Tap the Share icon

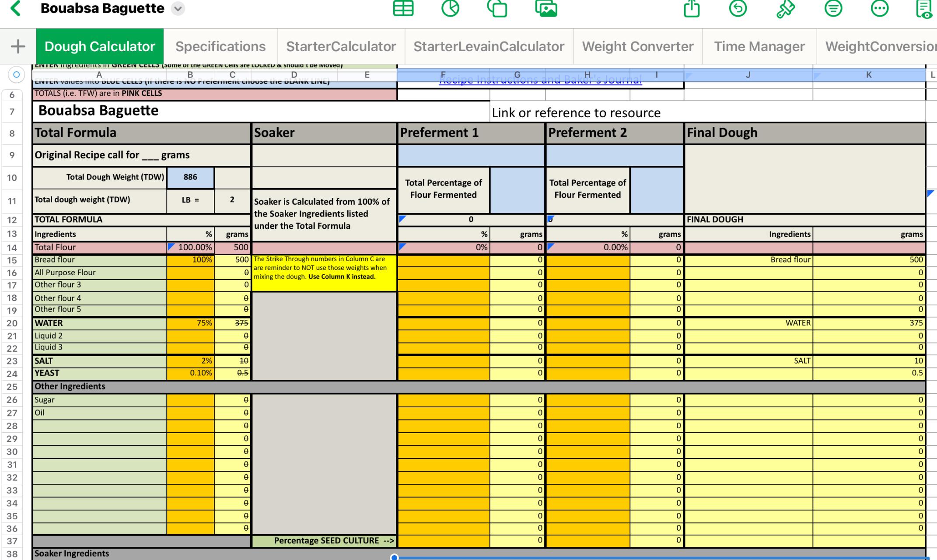click(x=692, y=9)
